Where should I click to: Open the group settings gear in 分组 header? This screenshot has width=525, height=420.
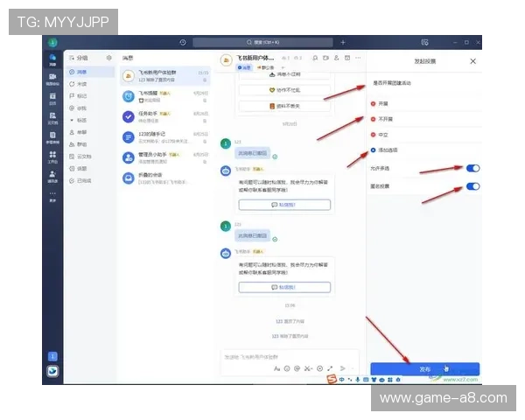tap(108, 59)
